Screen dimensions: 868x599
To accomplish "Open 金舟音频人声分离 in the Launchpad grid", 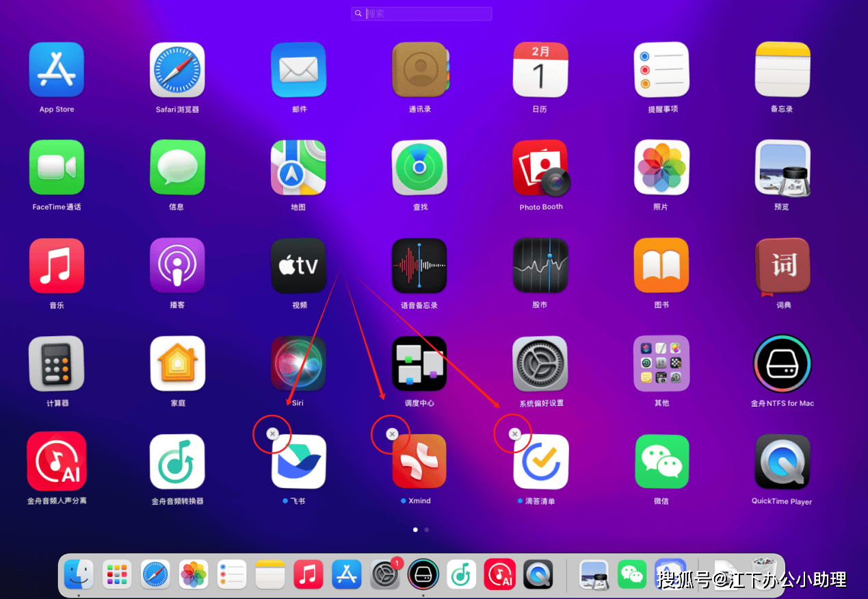I will (56, 461).
